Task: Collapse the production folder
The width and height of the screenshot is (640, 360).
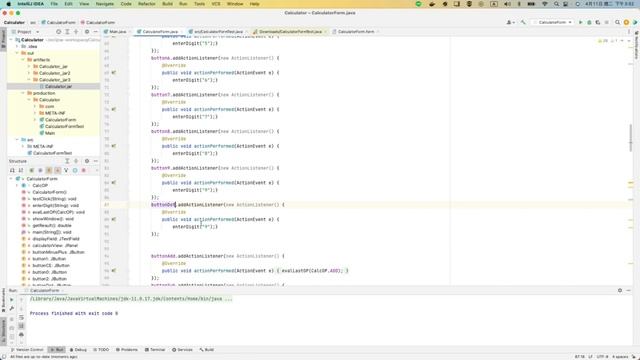Action: click(23, 93)
